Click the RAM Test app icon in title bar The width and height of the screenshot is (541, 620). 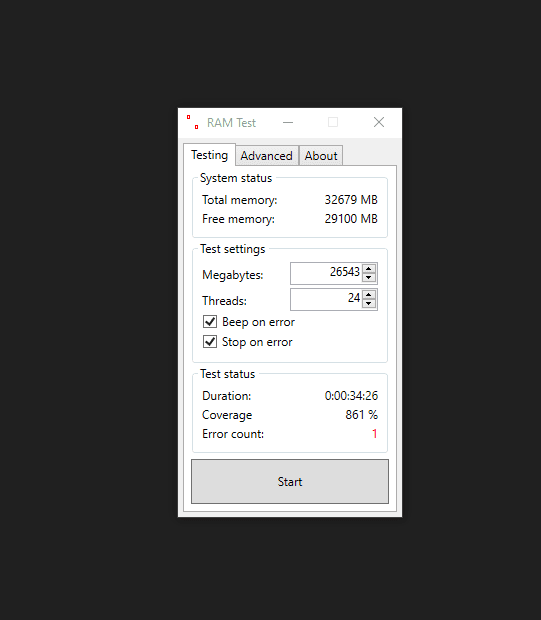coord(193,122)
